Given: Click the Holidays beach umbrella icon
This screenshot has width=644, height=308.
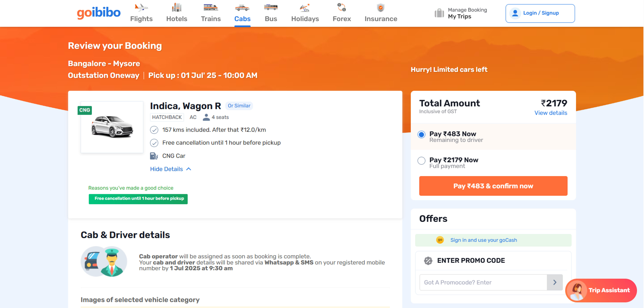Looking at the screenshot, I should pos(305,8).
